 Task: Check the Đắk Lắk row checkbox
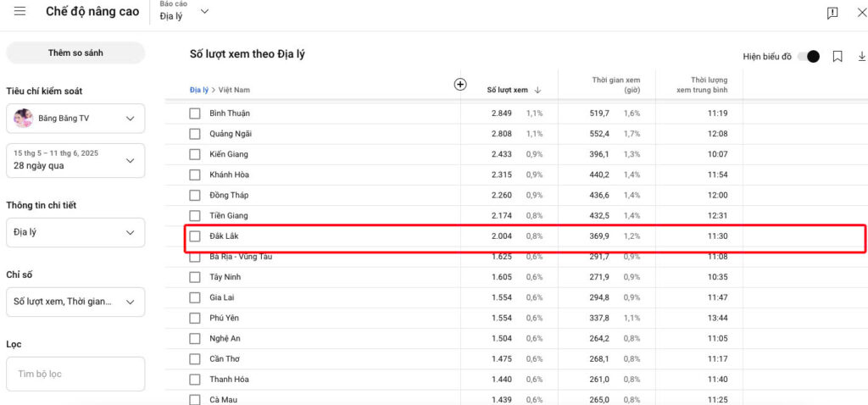pos(195,236)
